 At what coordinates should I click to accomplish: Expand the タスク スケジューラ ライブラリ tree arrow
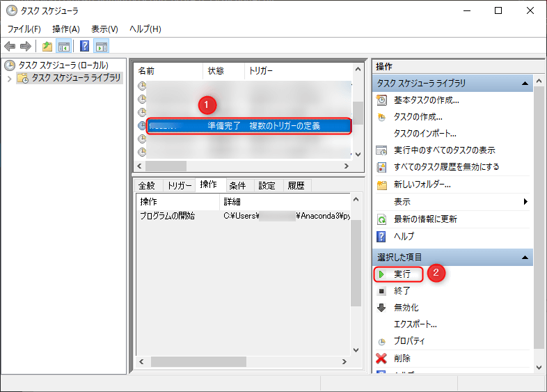click(x=10, y=79)
